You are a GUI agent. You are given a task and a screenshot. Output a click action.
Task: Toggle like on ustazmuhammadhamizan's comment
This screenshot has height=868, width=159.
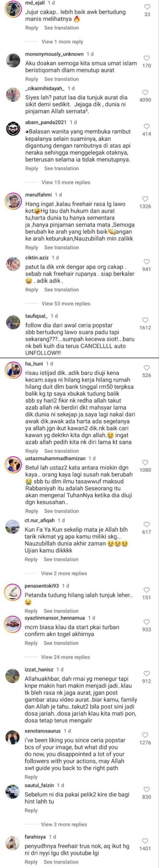click(145, 462)
